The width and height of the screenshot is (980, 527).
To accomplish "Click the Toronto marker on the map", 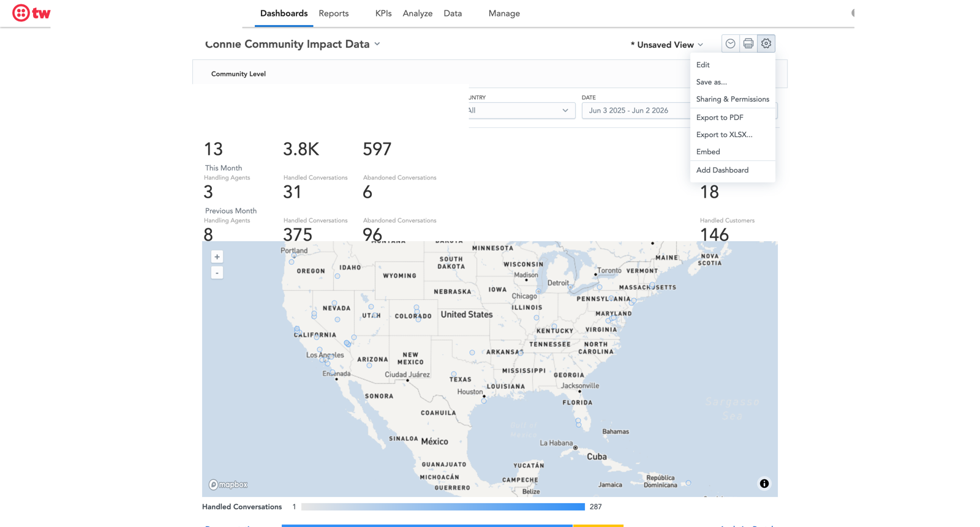I will (595, 275).
